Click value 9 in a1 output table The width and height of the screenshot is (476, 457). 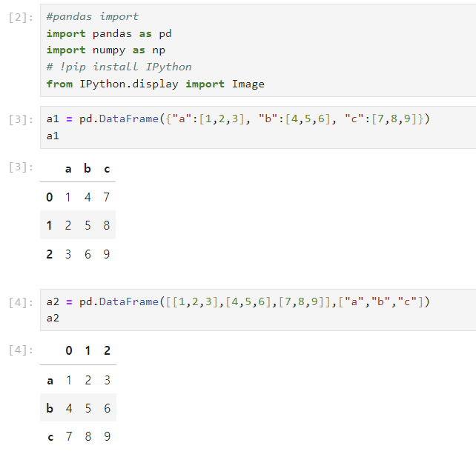coord(106,254)
